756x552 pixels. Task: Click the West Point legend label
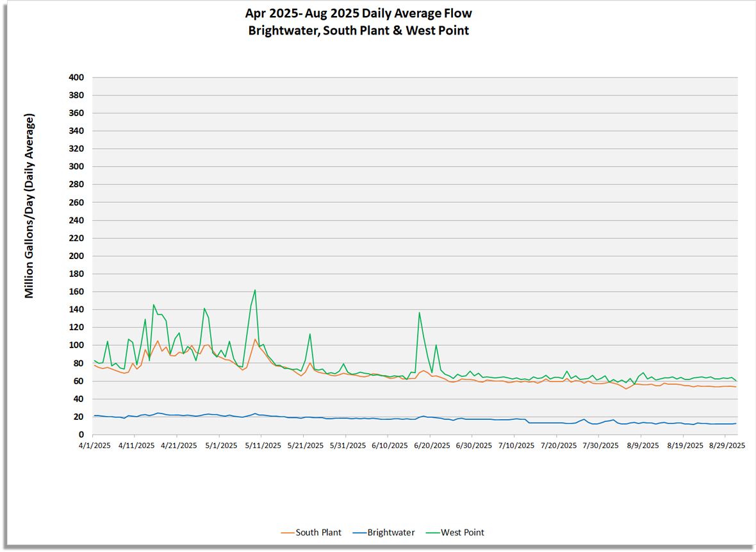pyautogui.click(x=462, y=532)
